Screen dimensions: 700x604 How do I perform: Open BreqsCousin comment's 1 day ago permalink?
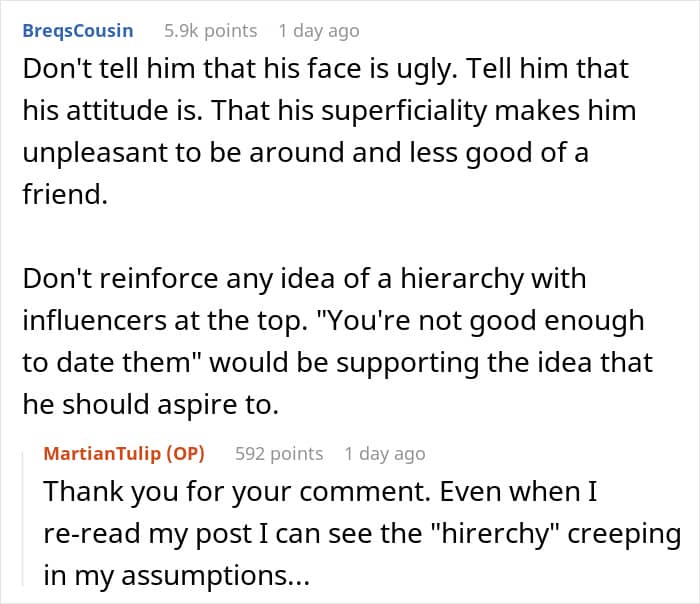319,31
